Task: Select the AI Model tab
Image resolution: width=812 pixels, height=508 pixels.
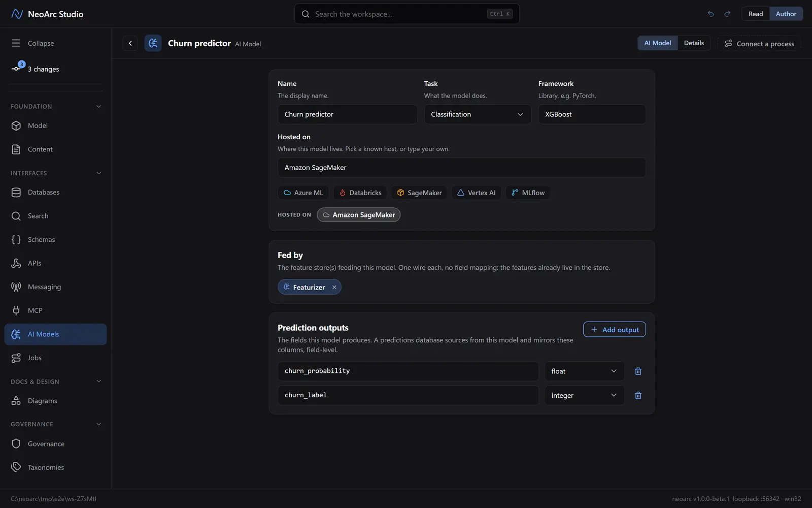Action: 658,43
